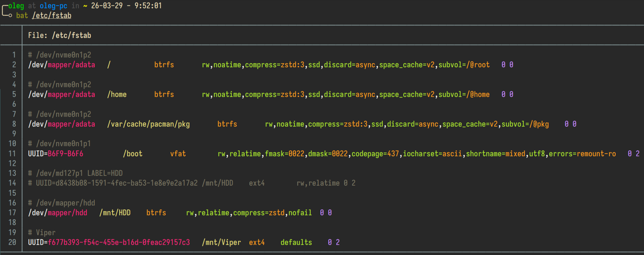Click the "/var/cache/pacman/pkg" mount point
This screenshot has height=255, width=644.
(148, 124)
